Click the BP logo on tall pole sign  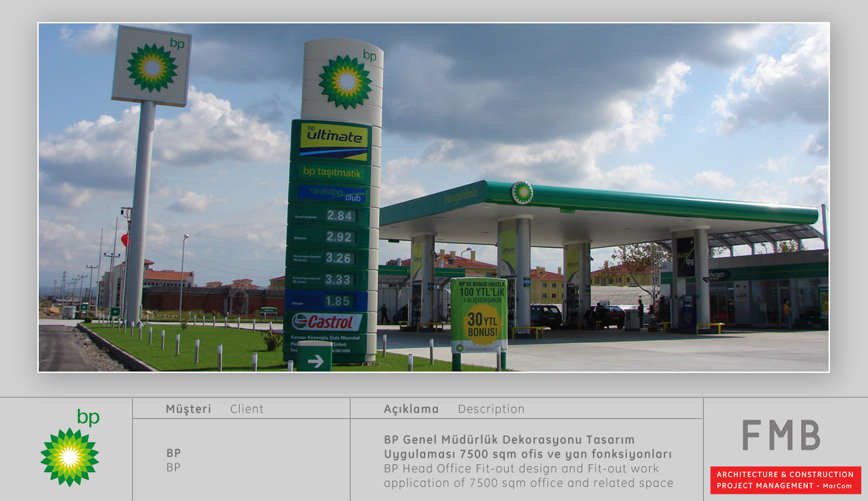[152, 67]
